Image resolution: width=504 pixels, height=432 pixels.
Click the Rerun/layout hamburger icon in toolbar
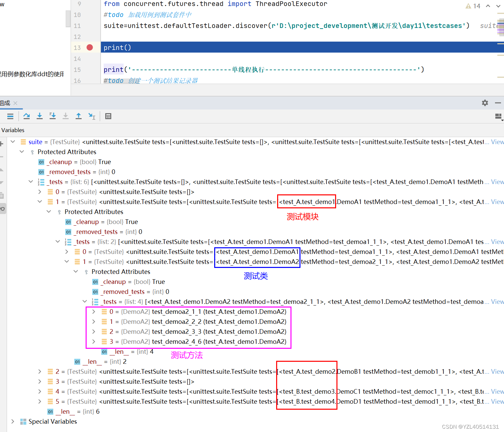click(10, 116)
